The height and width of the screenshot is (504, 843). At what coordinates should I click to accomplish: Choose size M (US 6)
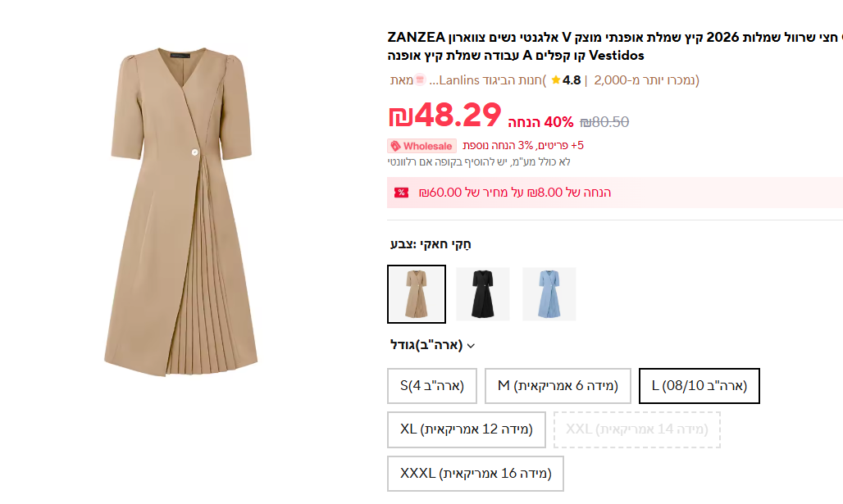click(x=558, y=386)
